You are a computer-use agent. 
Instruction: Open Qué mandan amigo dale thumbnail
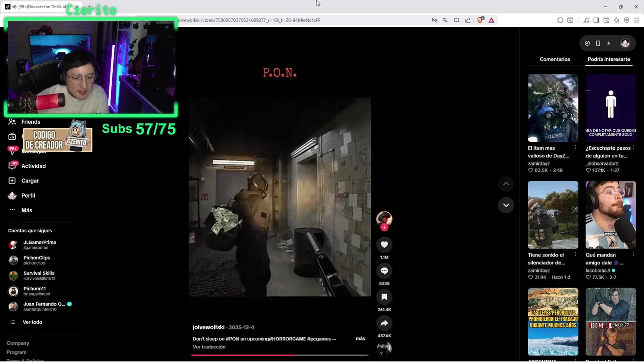pos(611,215)
